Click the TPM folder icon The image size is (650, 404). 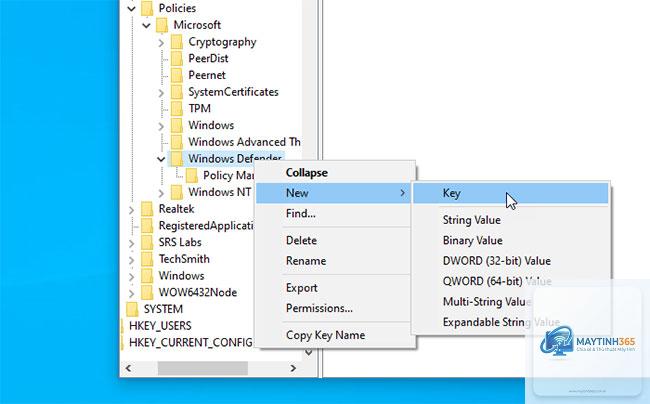177,109
